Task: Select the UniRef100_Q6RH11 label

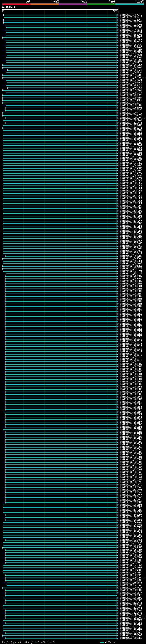Action: coord(131,85)
